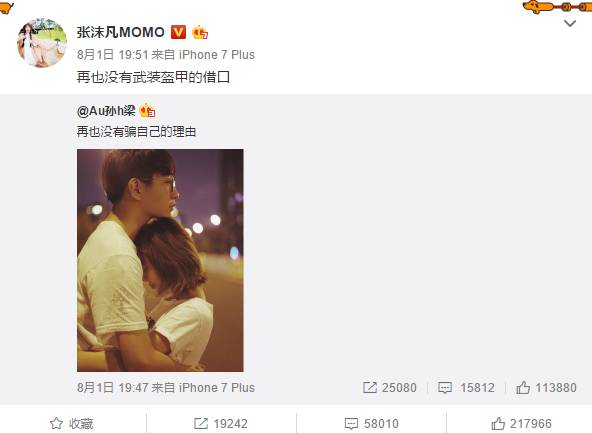The image size is (592, 433).
Task: Repost this weibo with 19242 reposts
Action: [221, 424]
